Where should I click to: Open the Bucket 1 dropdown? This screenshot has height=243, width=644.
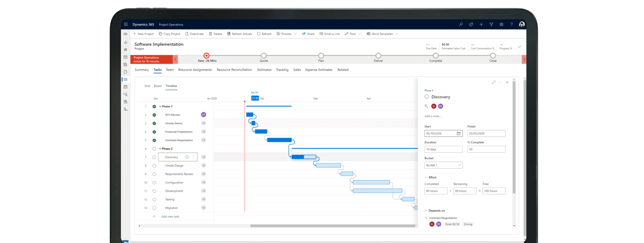443,165
